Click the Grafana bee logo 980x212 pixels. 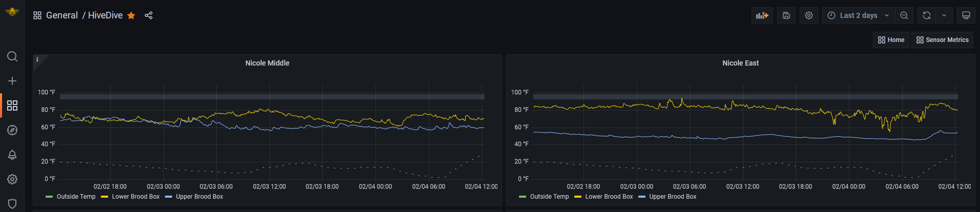point(12,12)
